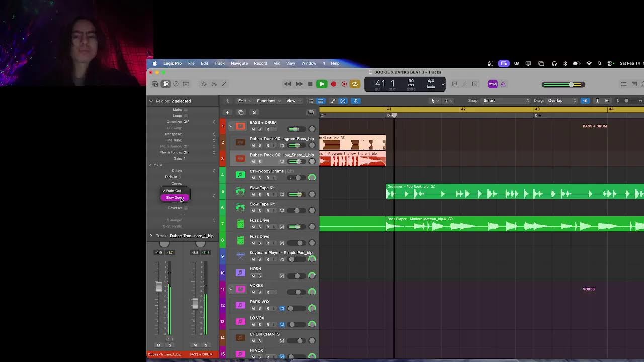The height and width of the screenshot is (362, 644).
Task: Select the Fade-Out menu option
Action: tap(175, 191)
